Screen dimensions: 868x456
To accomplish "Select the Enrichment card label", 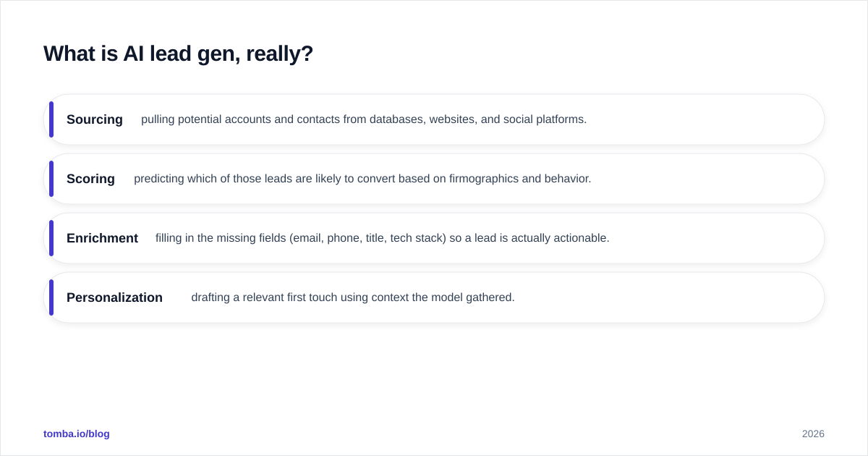I will click(x=102, y=238).
